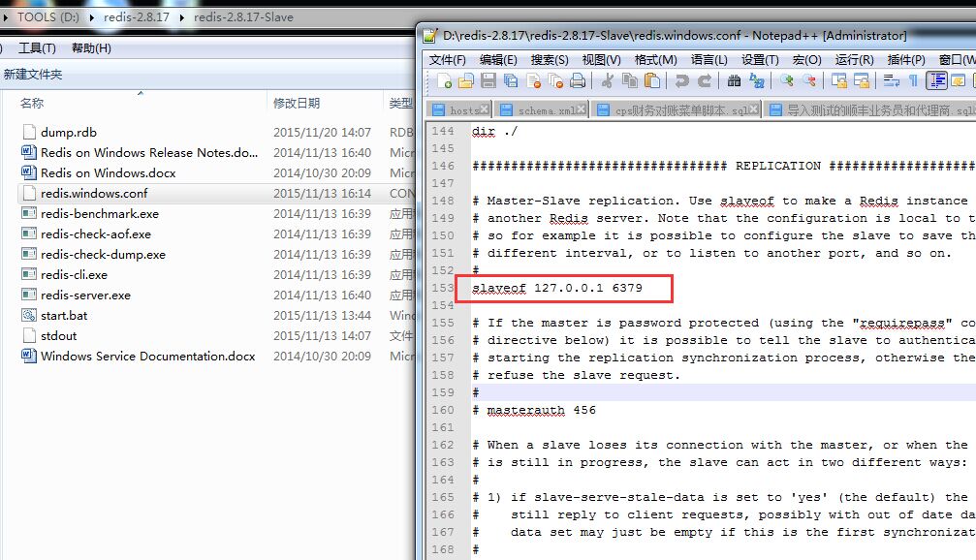This screenshot has height=560, width=976.
Task: Open Explorer's 工具(T) menu
Action: click(38, 47)
